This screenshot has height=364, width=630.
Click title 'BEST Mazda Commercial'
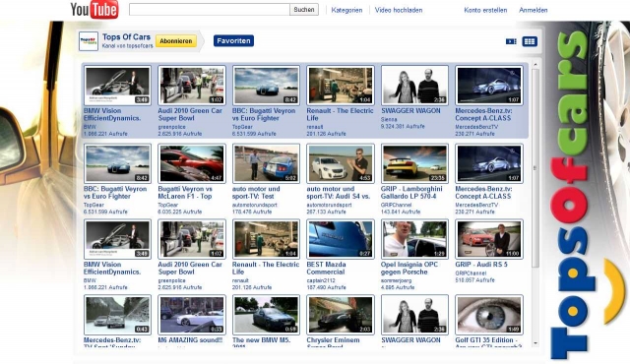tap(326, 268)
